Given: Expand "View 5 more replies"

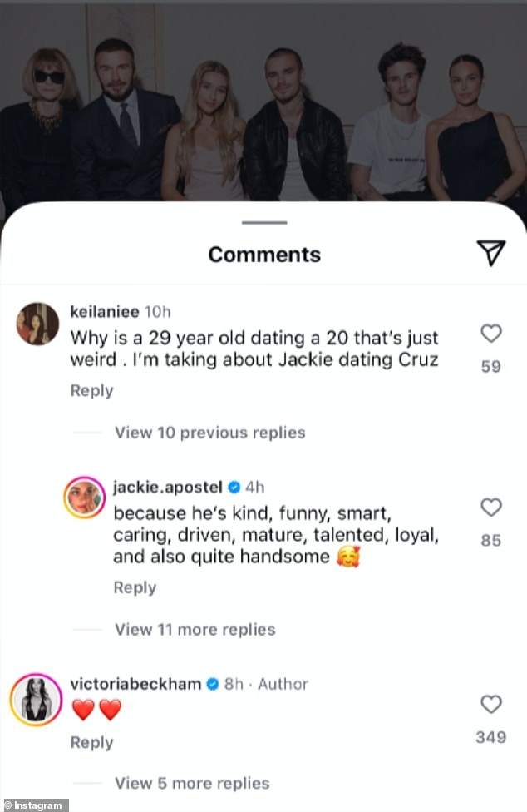Looking at the screenshot, I should click(191, 783).
